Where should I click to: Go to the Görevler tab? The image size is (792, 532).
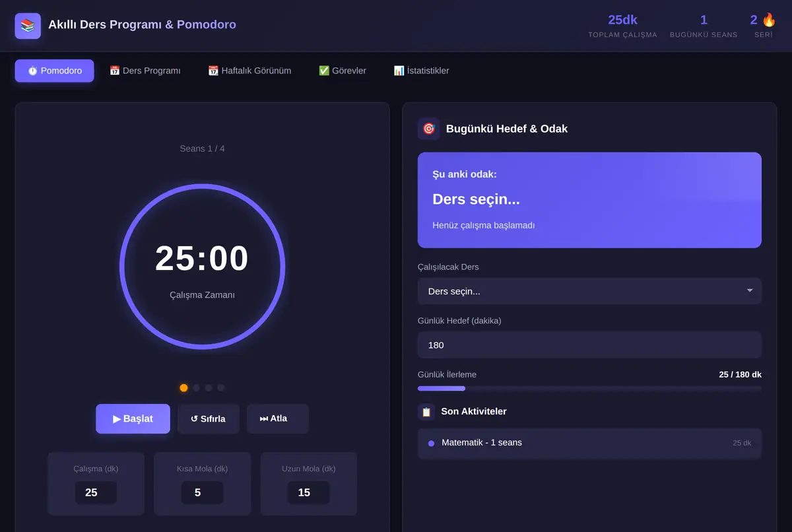pos(343,71)
